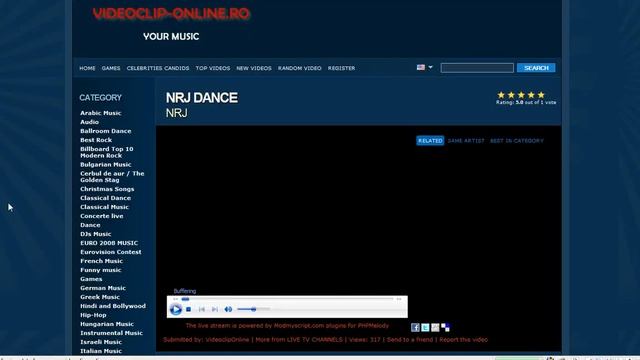Open the GAMES menu item
Image resolution: width=640 pixels, height=360 pixels.
[x=111, y=68]
